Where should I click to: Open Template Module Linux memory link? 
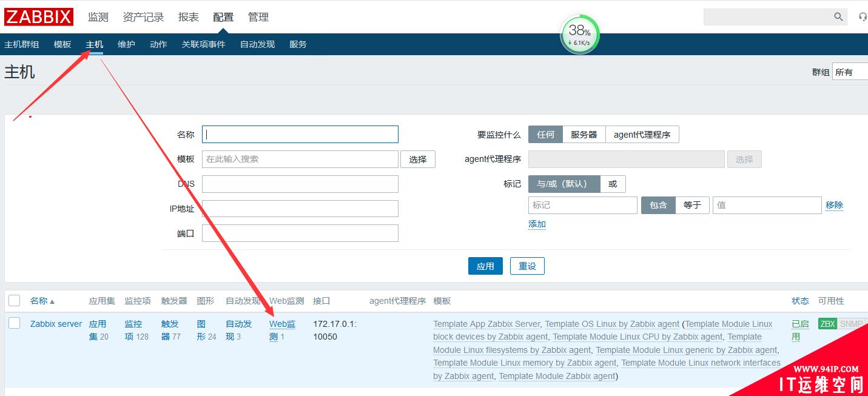point(525,363)
